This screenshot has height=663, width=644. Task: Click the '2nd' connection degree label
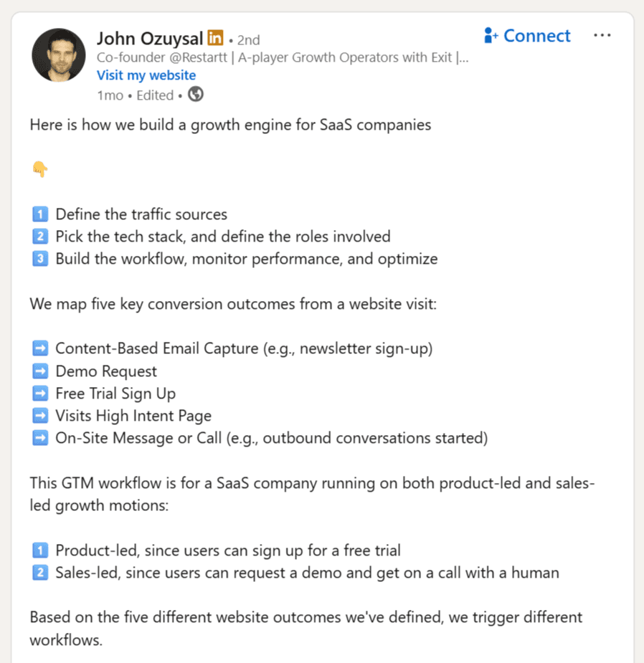[x=248, y=40]
